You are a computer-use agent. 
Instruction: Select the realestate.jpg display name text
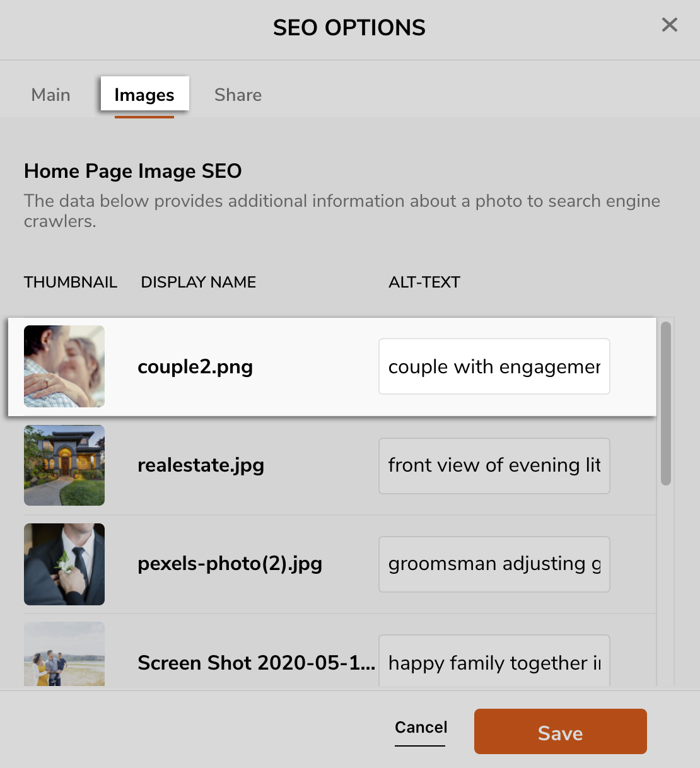coord(201,465)
